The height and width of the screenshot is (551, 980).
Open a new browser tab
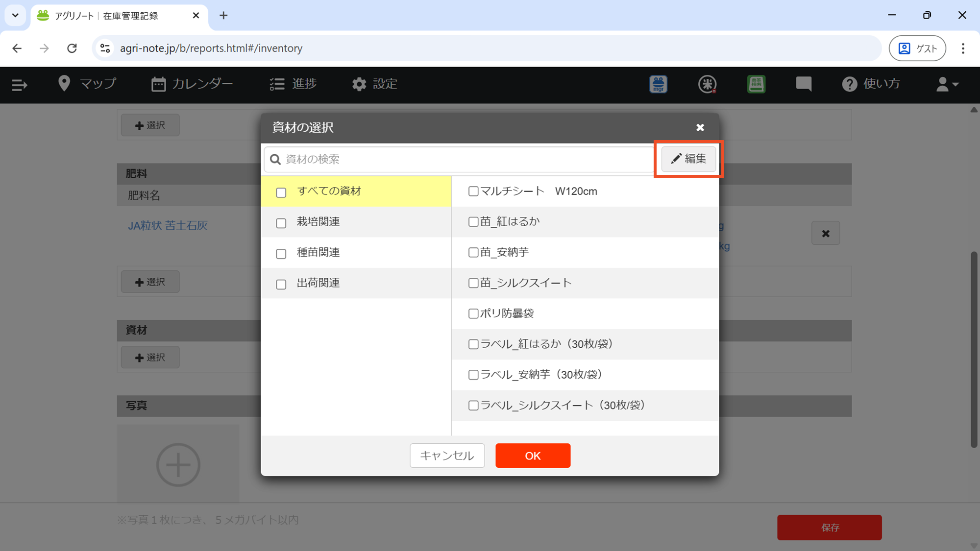point(223,15)
